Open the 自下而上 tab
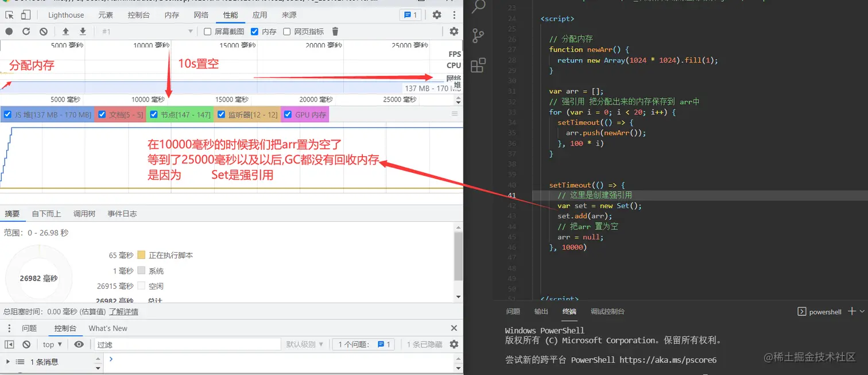Viewport: 868px width, 375px height. 46,214
